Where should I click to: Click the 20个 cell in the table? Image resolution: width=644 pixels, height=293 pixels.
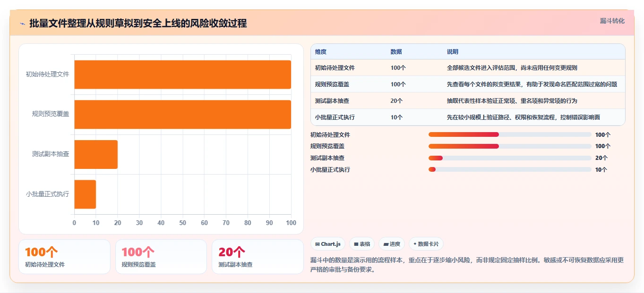396,101
